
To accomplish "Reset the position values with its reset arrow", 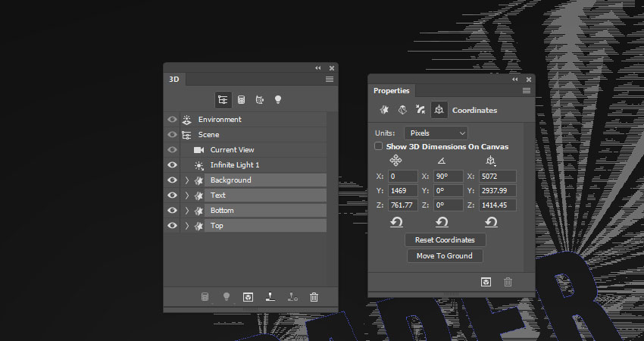I will pos(396,222).
